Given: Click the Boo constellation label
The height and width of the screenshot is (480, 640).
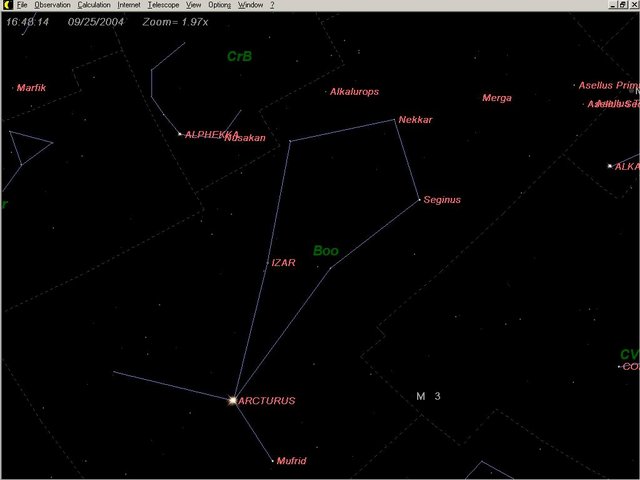Looking at the screenshot, I should 326,251.
